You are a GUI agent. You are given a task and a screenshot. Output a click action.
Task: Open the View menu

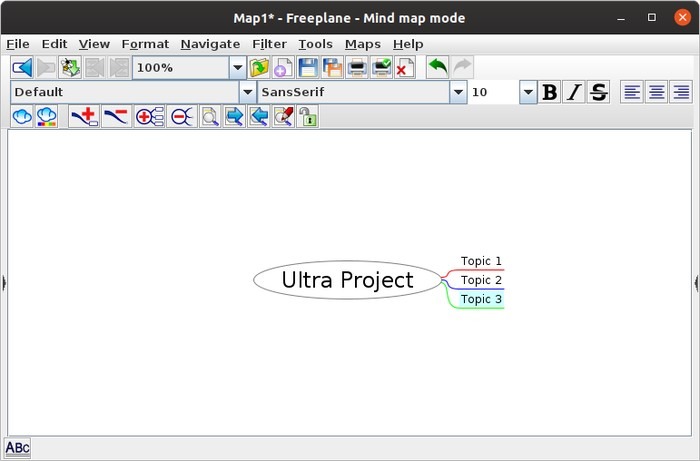94,44
